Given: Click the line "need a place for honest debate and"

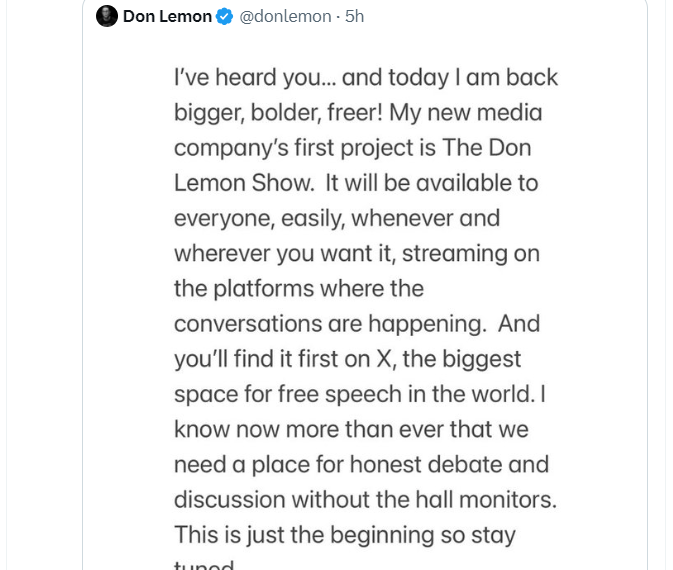Looking at the screenshot, I should [361, 465].
